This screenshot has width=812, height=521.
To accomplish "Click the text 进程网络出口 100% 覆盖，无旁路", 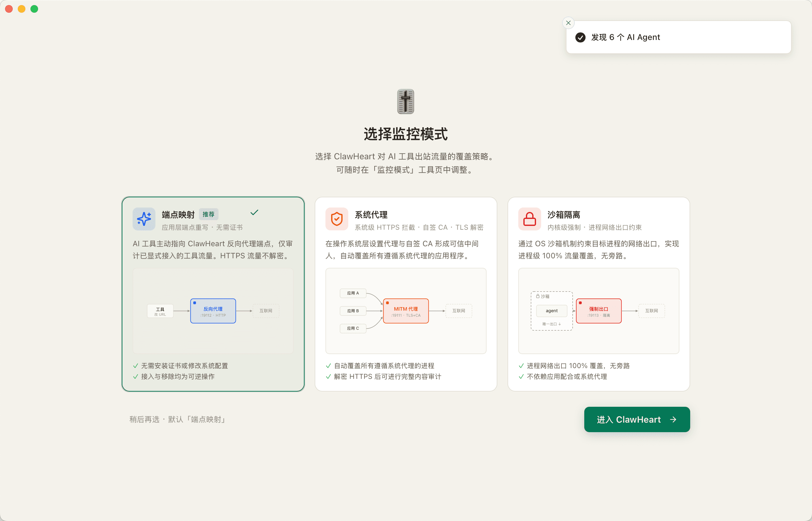I will [578, 366].
